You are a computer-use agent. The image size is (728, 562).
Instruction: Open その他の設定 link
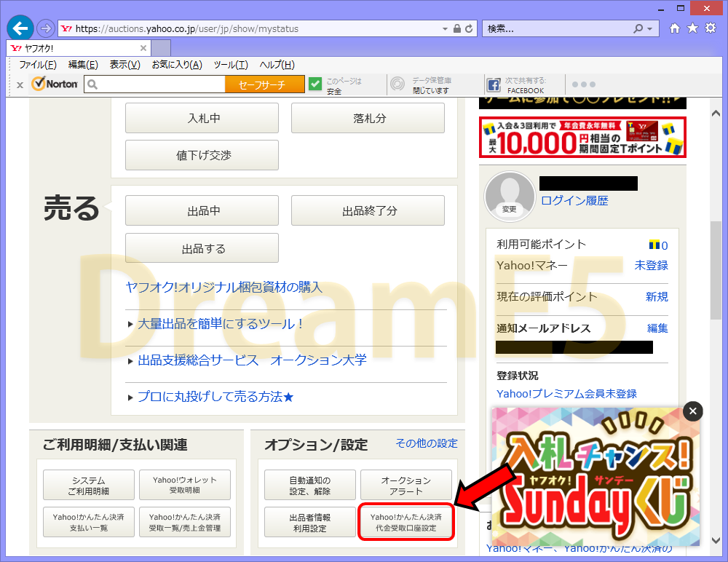[x=426, y=443]
